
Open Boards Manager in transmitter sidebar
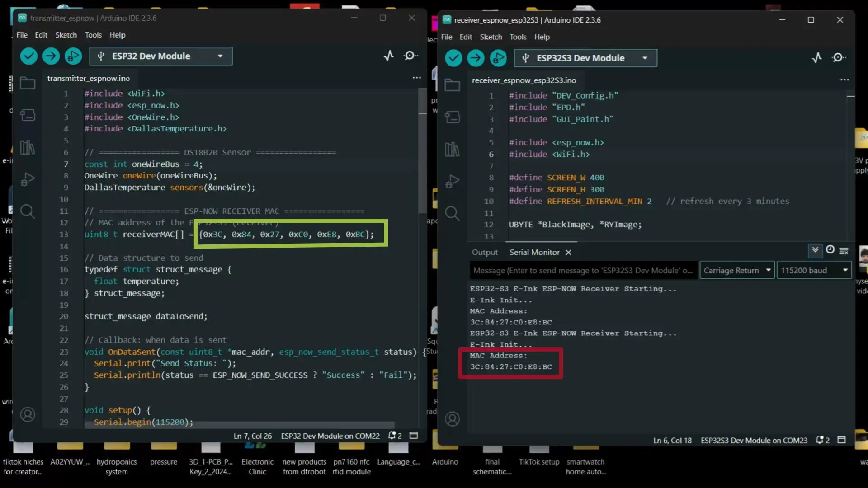point(28,115)
